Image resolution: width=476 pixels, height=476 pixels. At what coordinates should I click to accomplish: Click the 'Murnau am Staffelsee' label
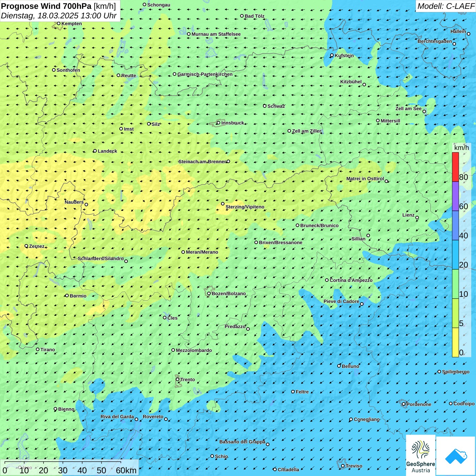pos(216,34)
